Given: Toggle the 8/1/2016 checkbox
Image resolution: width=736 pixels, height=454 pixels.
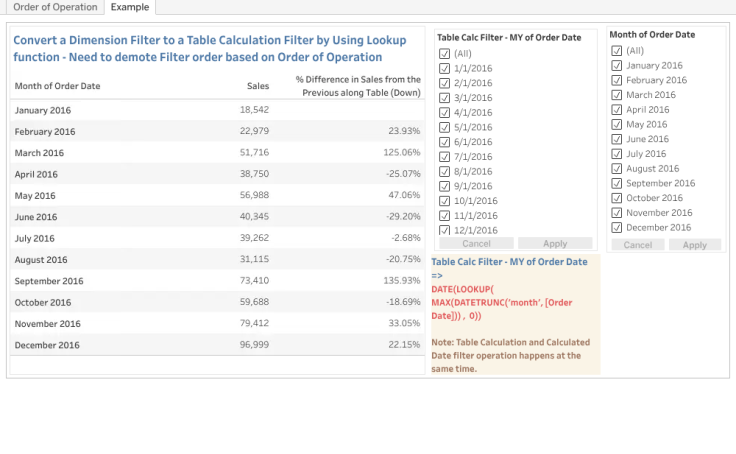Looking at the screenshot, I should coord(444,171).
